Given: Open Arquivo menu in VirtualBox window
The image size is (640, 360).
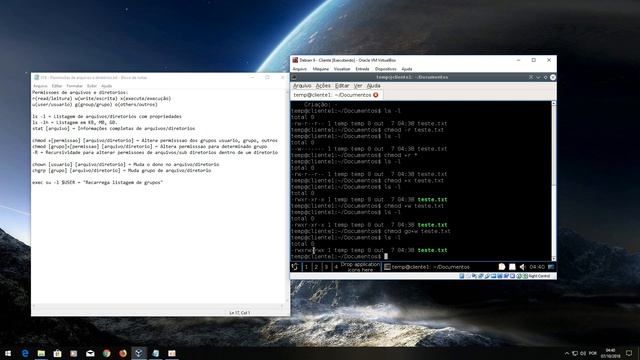Looking at the screenshot, I should [300, 69].
